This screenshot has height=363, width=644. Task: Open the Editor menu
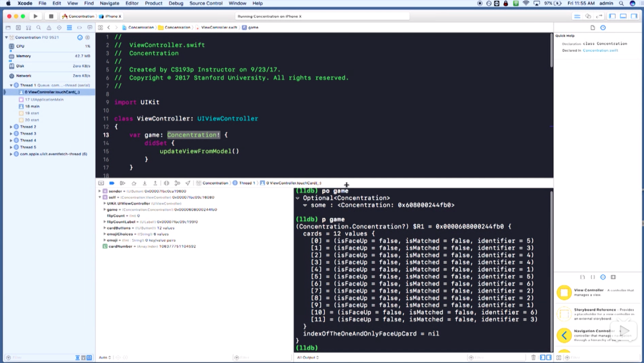point(132,3)
